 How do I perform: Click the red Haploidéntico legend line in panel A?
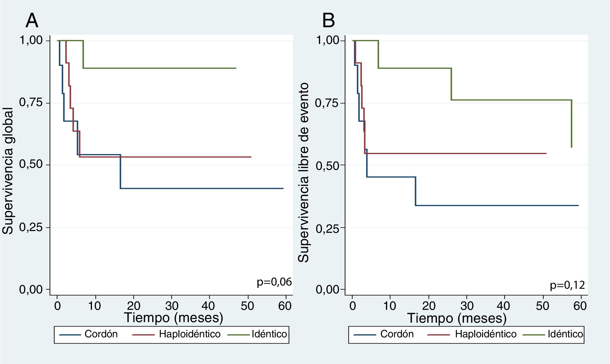143,335
